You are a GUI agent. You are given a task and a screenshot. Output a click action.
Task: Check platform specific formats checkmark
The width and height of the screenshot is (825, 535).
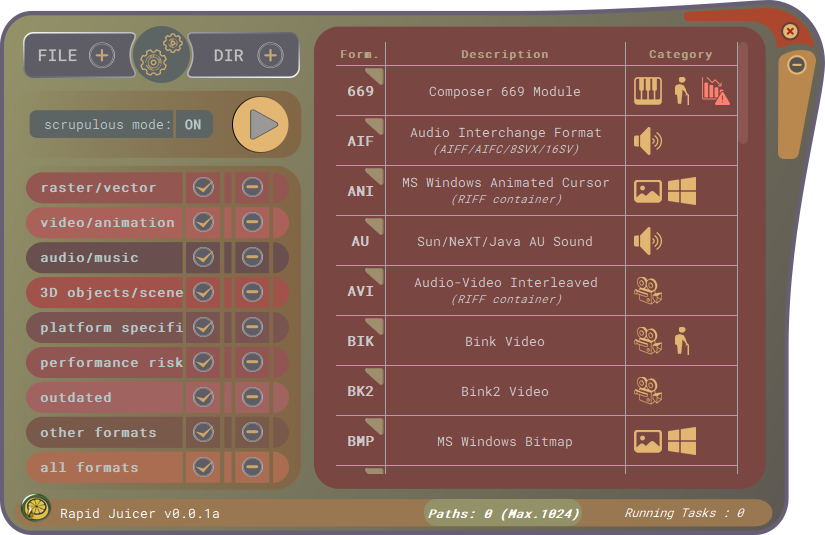(203, 327)
